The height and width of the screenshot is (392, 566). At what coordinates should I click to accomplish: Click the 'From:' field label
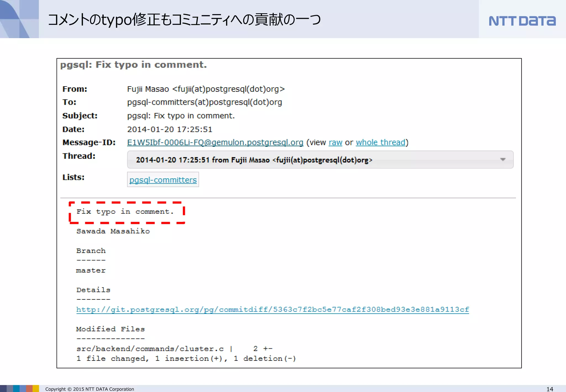point(75,89)
